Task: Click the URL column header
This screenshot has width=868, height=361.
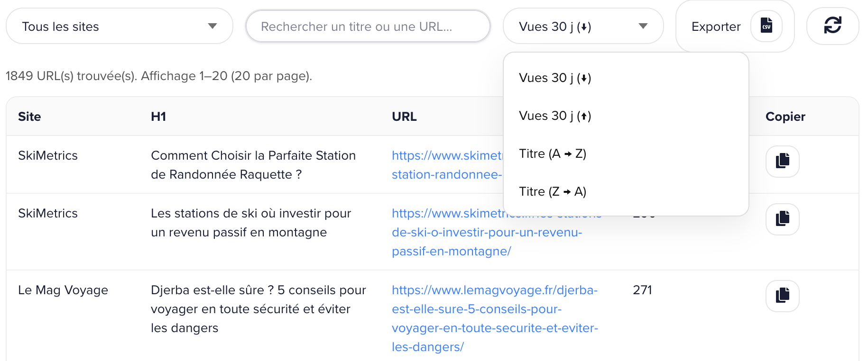Action: (404, 117)
